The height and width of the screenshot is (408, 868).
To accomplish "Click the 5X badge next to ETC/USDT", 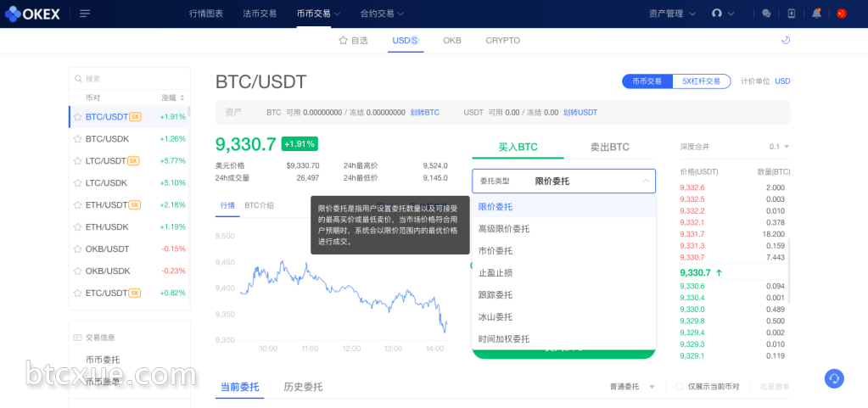I will tap(135, 293).
